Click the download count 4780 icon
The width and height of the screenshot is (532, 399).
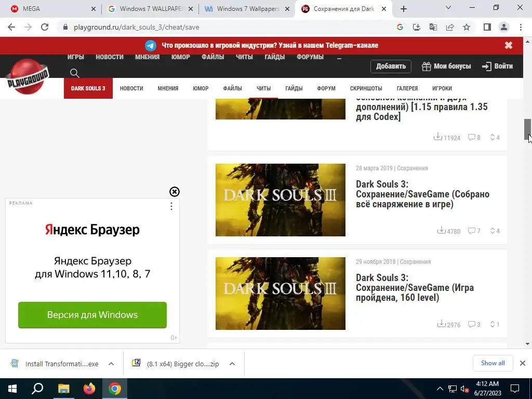pos(441,230)
